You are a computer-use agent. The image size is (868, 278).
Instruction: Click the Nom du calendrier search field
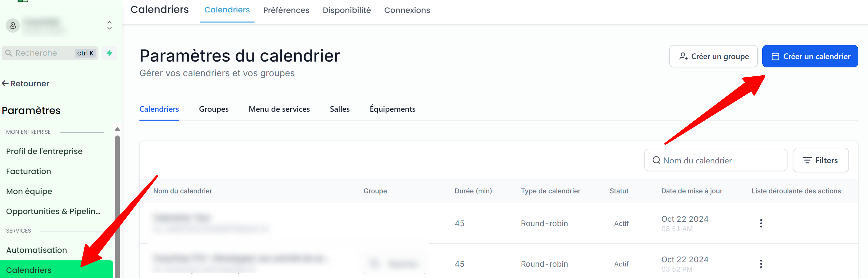tap(716, 160)
